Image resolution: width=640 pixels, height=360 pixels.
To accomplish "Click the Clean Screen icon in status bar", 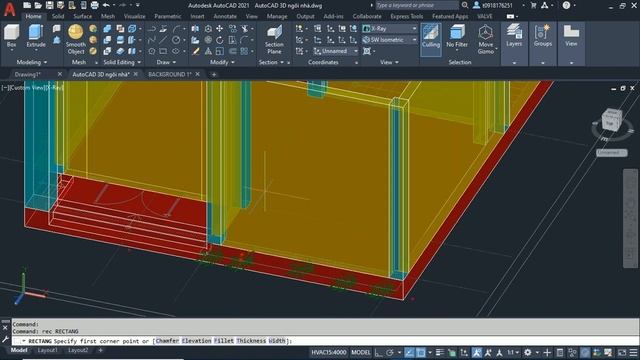I will (622, 353).
